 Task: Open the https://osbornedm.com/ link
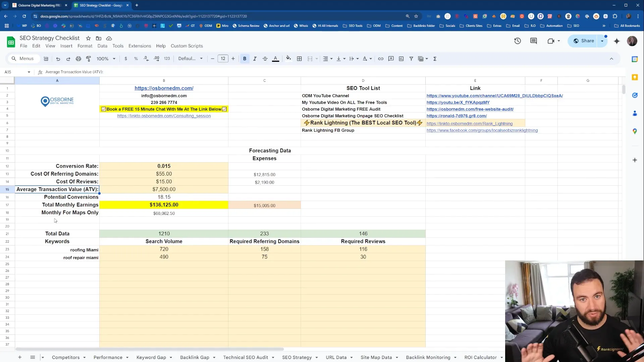pyautogui.click(x=164, y=88)
